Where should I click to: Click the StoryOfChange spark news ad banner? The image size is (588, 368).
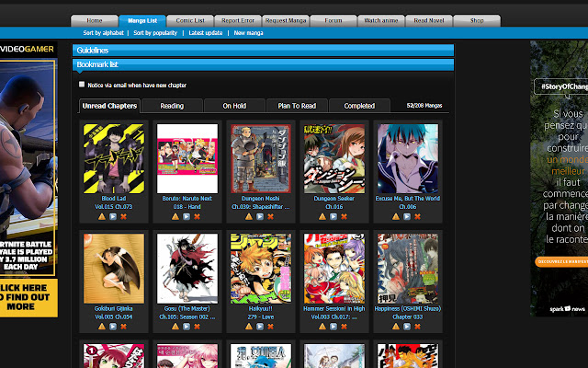(x=559, y=178)
